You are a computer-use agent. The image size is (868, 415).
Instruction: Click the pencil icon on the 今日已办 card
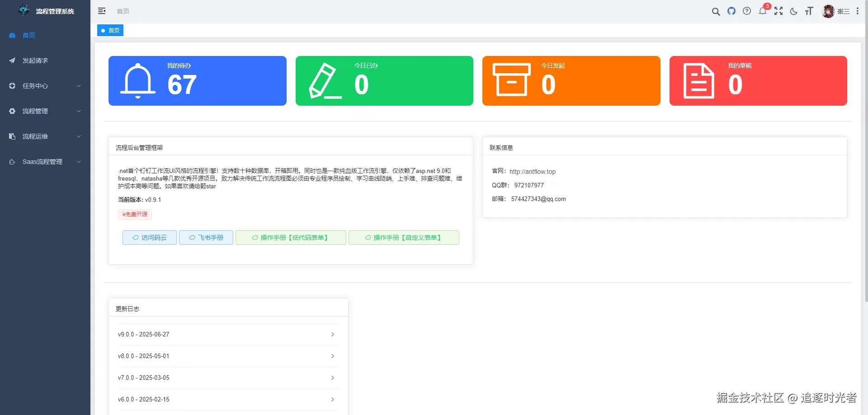point(325,81)
